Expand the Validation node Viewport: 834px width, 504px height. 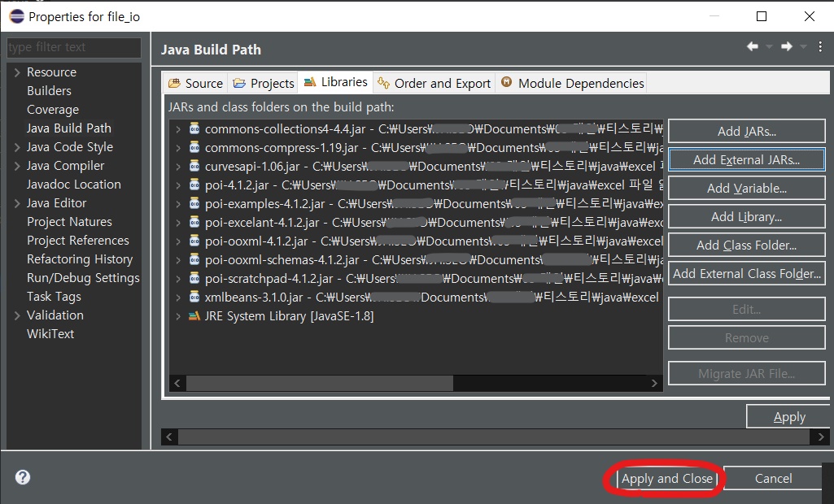17,315
